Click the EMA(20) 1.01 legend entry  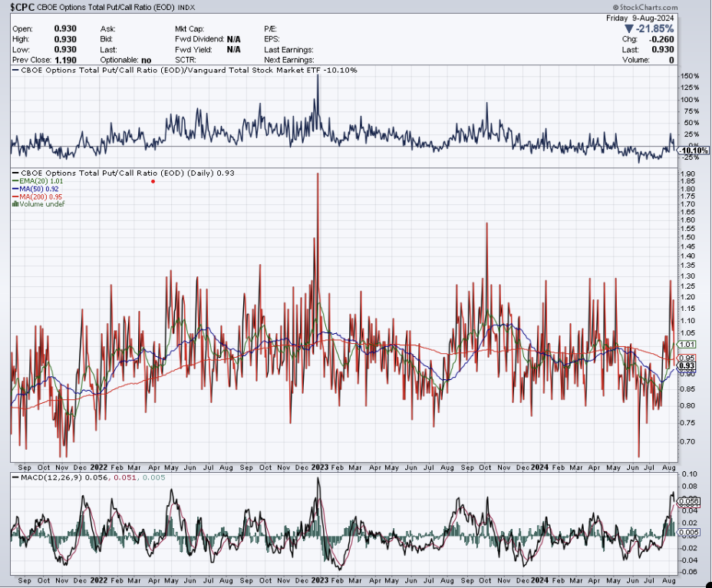click(38, 181)
